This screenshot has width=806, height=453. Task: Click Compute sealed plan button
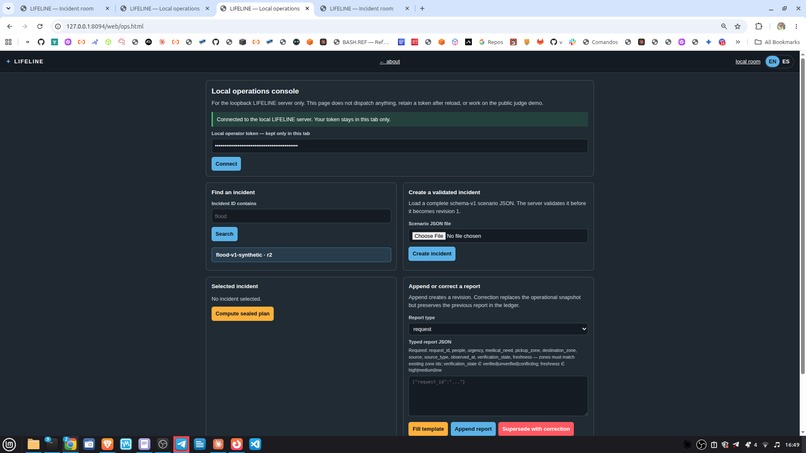click(x=242, y=314)
